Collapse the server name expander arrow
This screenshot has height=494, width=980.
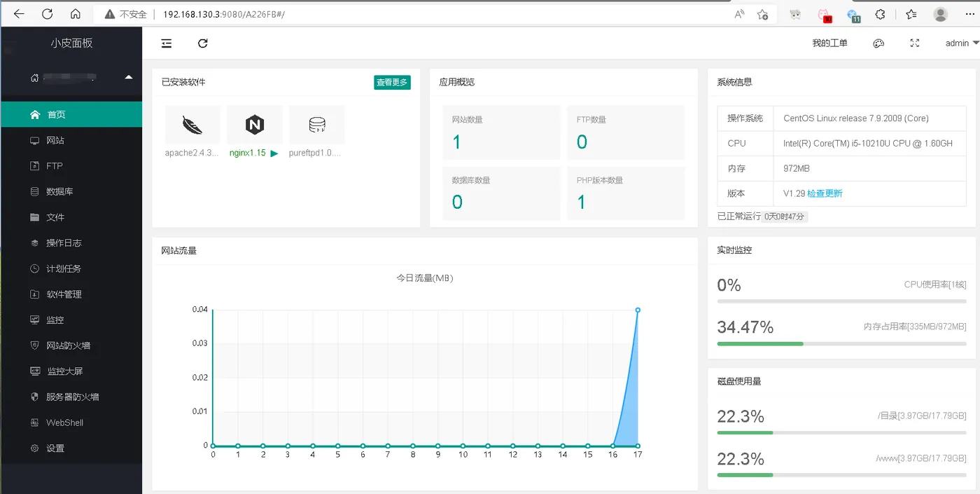pos(128,77)
